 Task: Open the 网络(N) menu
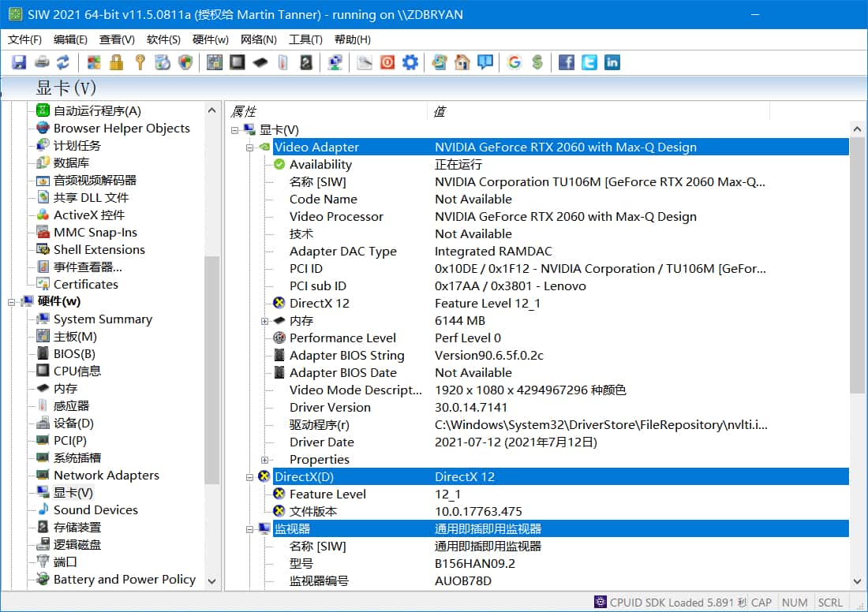[x=259, y=39]
